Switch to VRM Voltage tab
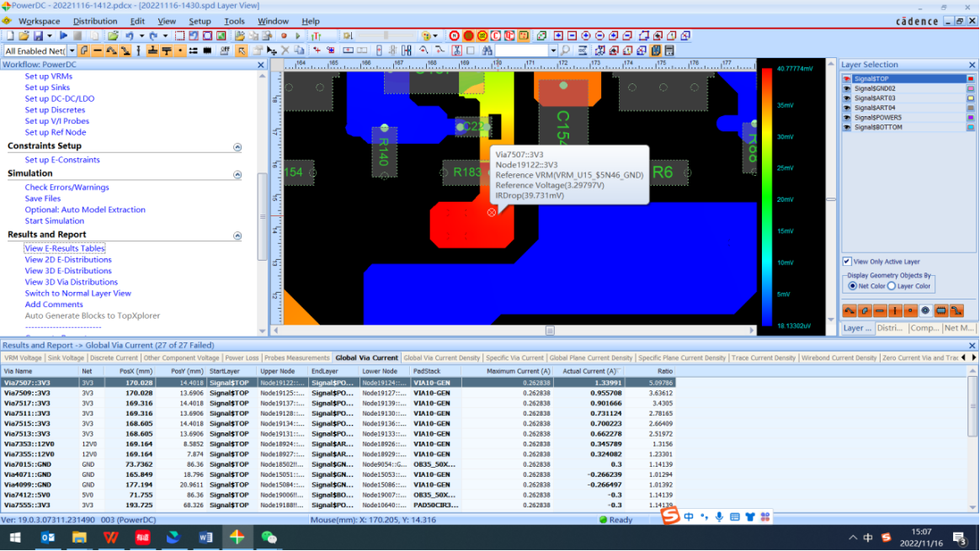Image resolution: width=980 pixels, height=551 pixels. (x=23, y=358)
